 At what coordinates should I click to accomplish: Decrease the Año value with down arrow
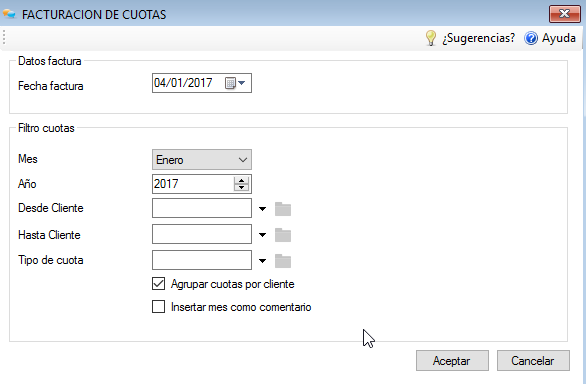point(241,187)
